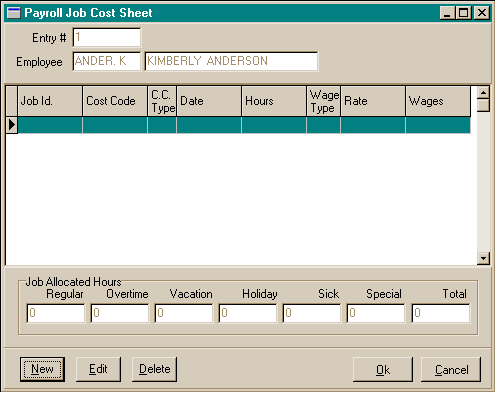Maximize the Payroll Job Cost Sheet window
Image resolution: width=496 pixels, height=393 pixels.
463,13
